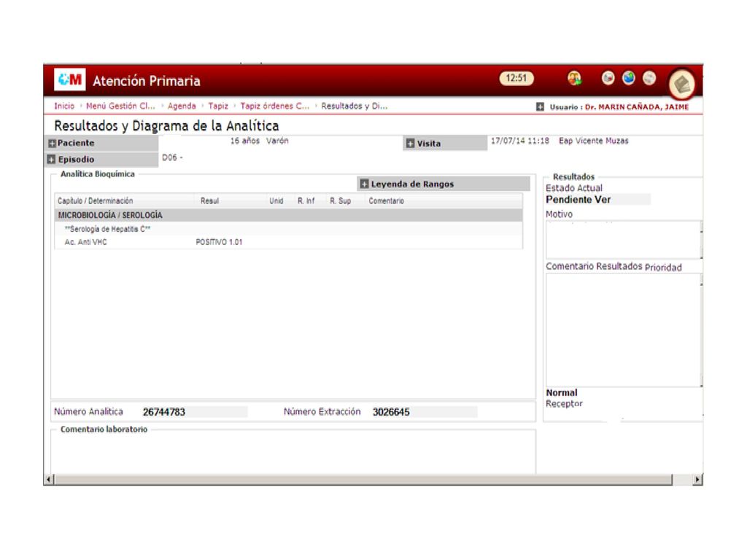Viewport: 747px width, 560px height.
Task: Open the patients icon with green arrow
Action: click(574, 78)
